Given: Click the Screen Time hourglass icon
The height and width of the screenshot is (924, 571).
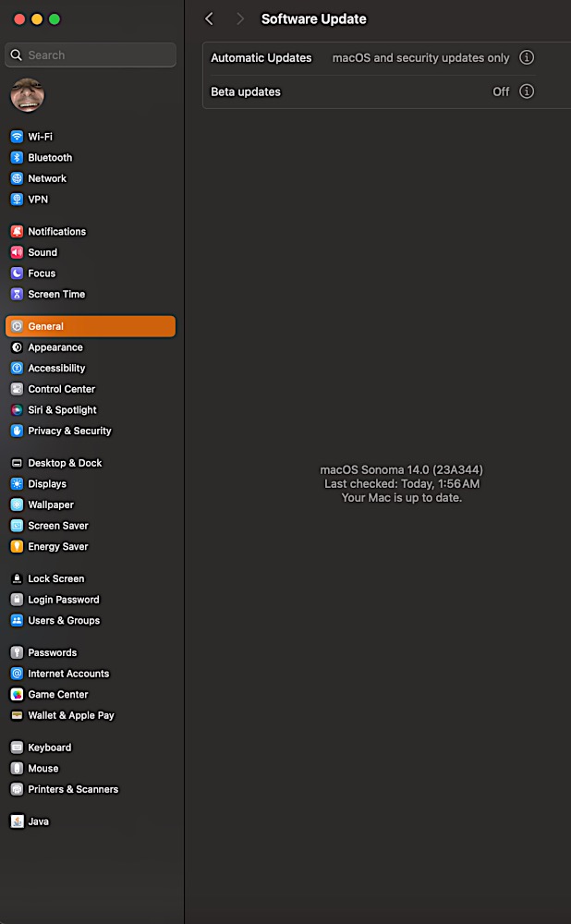Looking at the screenshot, I should click(17, 295).
